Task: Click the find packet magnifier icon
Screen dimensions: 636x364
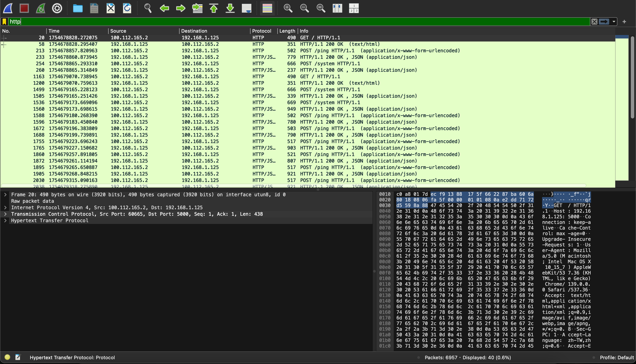Action: 148,8
